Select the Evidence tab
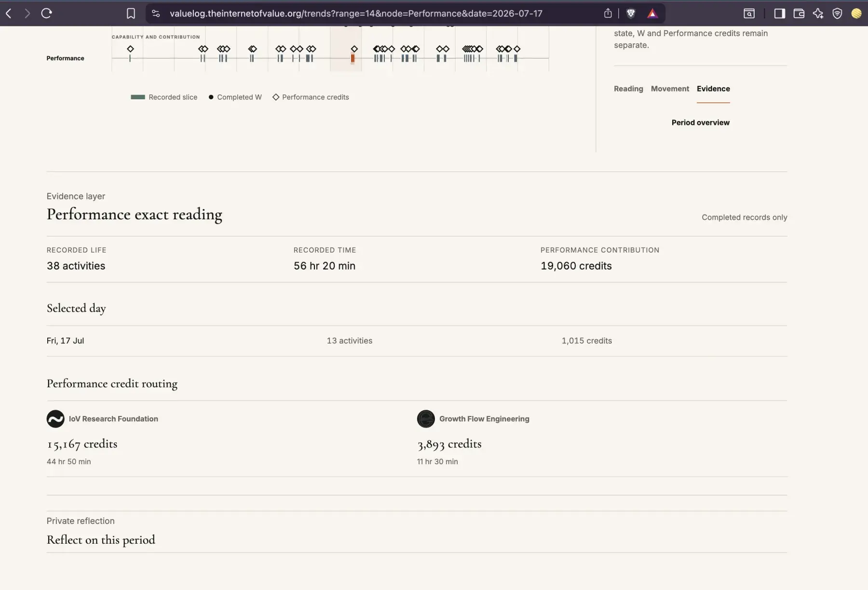The height and width of the screenshot is (590, 868). [x=713, y=89]
